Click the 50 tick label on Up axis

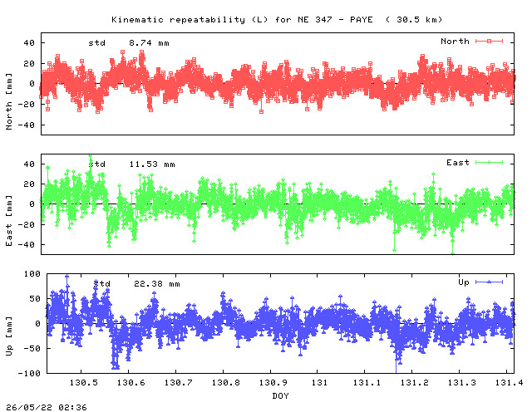pos(35,299)
